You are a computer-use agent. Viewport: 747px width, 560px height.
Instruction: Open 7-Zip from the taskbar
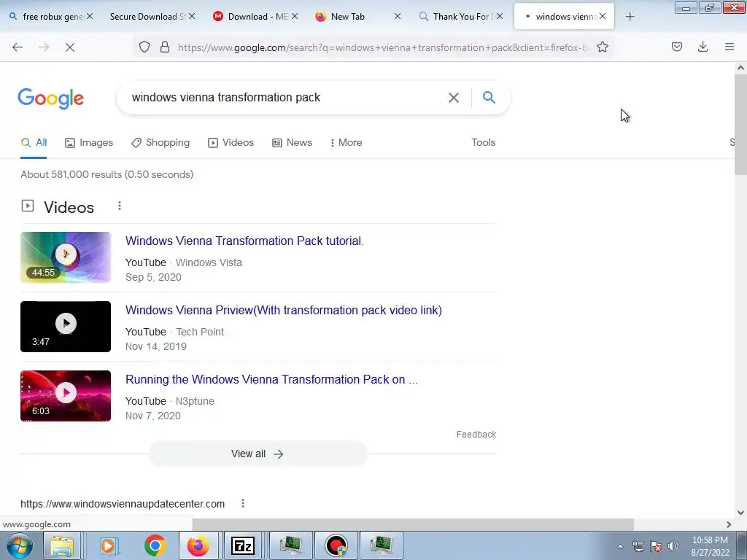tap(243, 545)
